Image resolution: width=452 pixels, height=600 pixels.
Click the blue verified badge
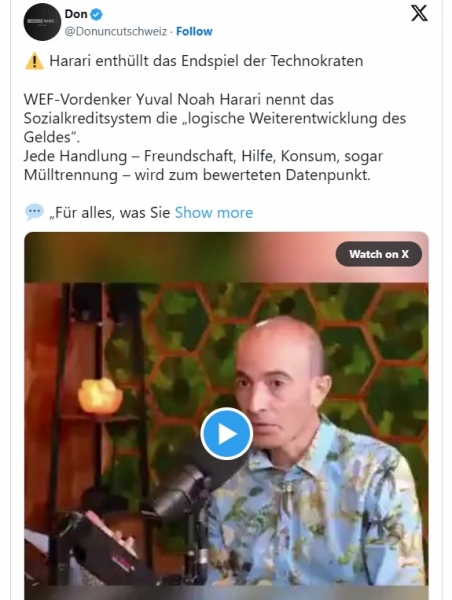pyautogui.click(x=96, y=15)
